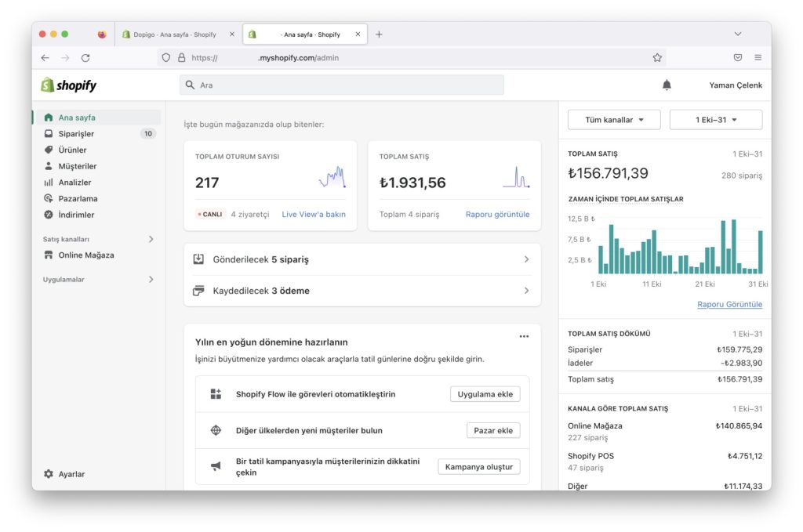Click the Ana sayfa home icon

(48, 118)
